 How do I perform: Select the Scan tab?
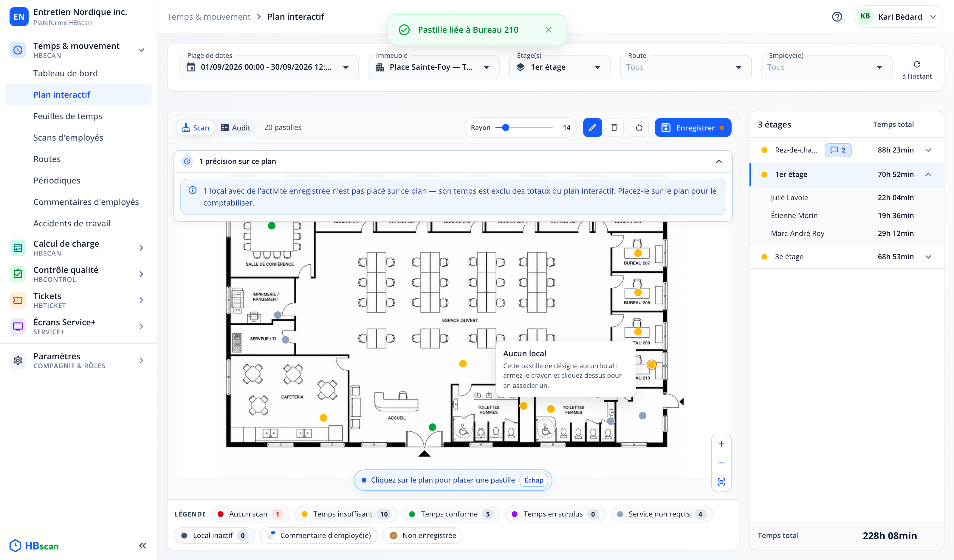click(196, 127)
